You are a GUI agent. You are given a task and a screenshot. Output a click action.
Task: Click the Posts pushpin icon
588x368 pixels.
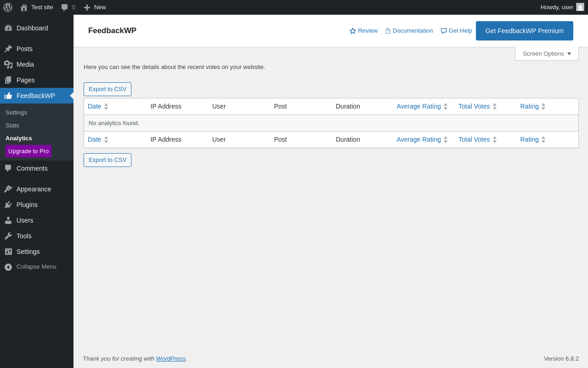(8, 49)
